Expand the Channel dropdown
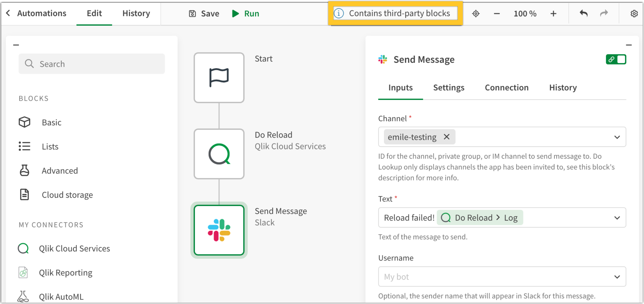This screenshot has width=644, height=304. 617,137
